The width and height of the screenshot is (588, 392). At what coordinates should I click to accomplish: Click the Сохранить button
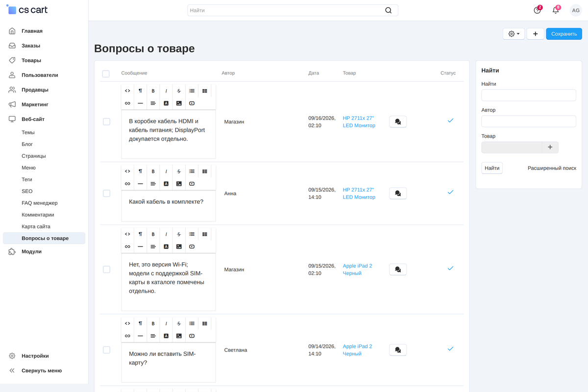[x=564, y=34]
